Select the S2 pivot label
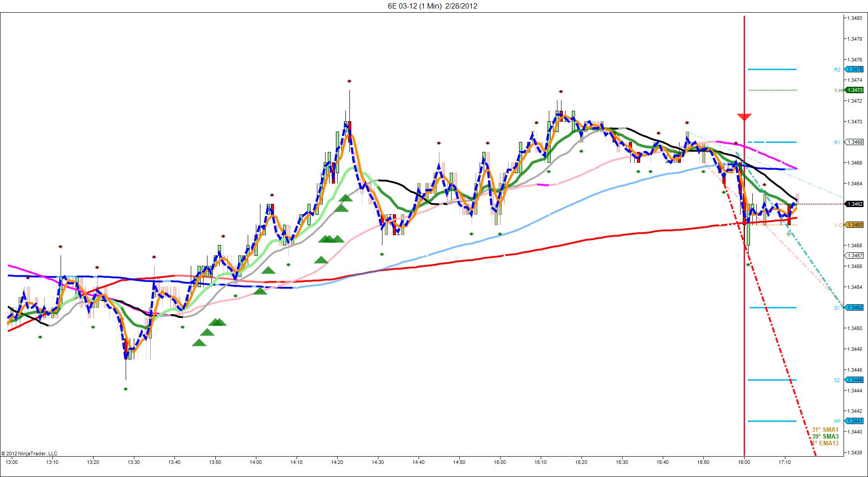 click(837, 380)
